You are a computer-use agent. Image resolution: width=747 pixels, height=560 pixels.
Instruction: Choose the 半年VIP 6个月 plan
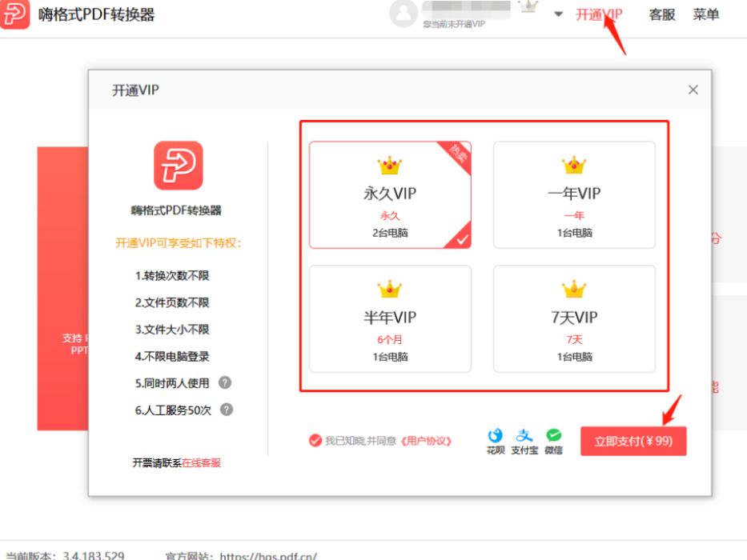pos(390,318)
